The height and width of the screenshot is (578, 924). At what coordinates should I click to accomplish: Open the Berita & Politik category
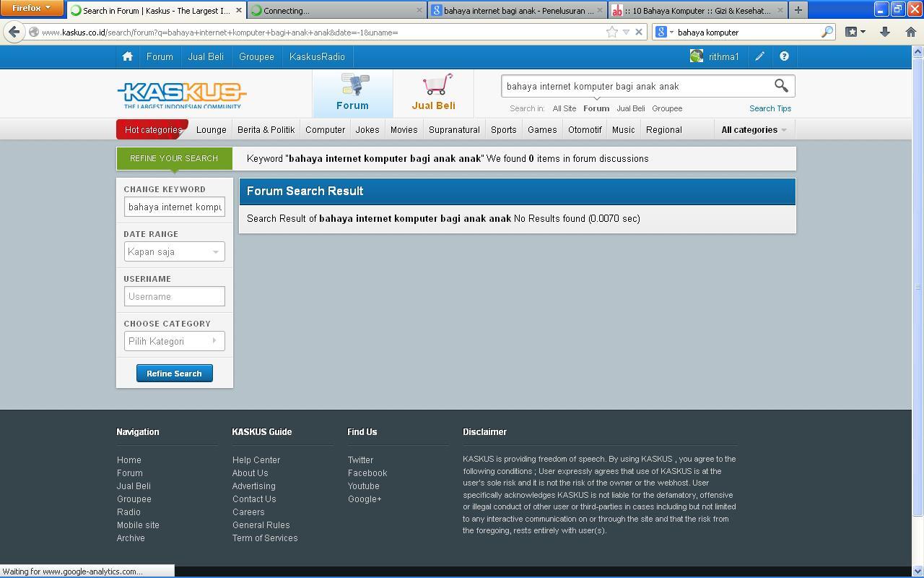pos(266,130)
